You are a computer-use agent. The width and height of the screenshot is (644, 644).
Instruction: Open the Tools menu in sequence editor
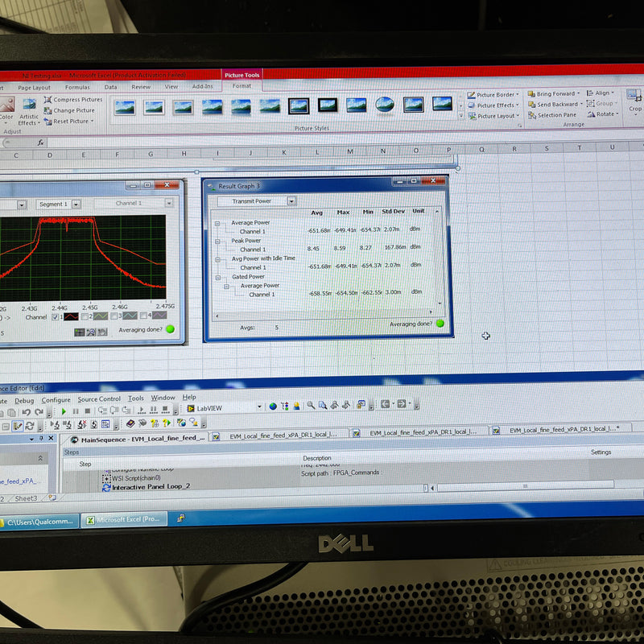(135, 398)
